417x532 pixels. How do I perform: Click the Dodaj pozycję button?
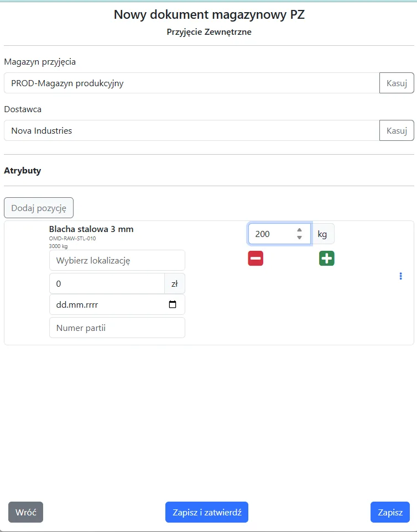tap(39, 208)
